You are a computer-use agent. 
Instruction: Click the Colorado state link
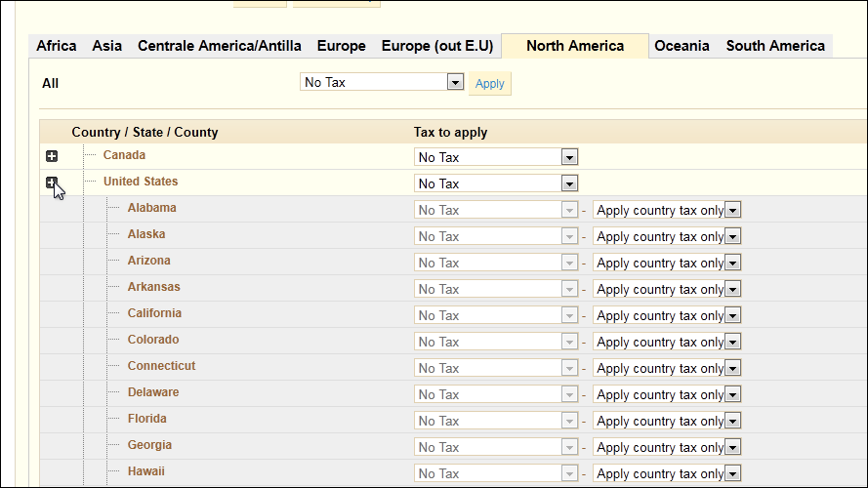point(152,340)
